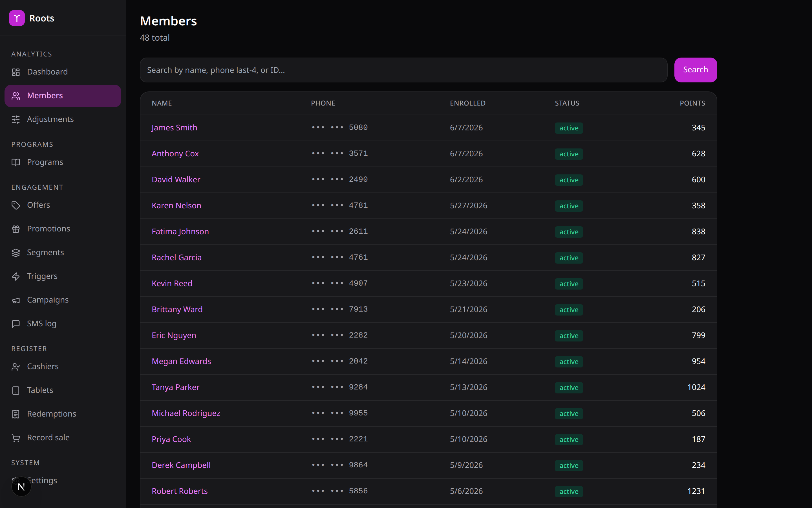812x508 pixels.
Task: Go to Adjustments in the sidebar
Action: coord(63,119)
